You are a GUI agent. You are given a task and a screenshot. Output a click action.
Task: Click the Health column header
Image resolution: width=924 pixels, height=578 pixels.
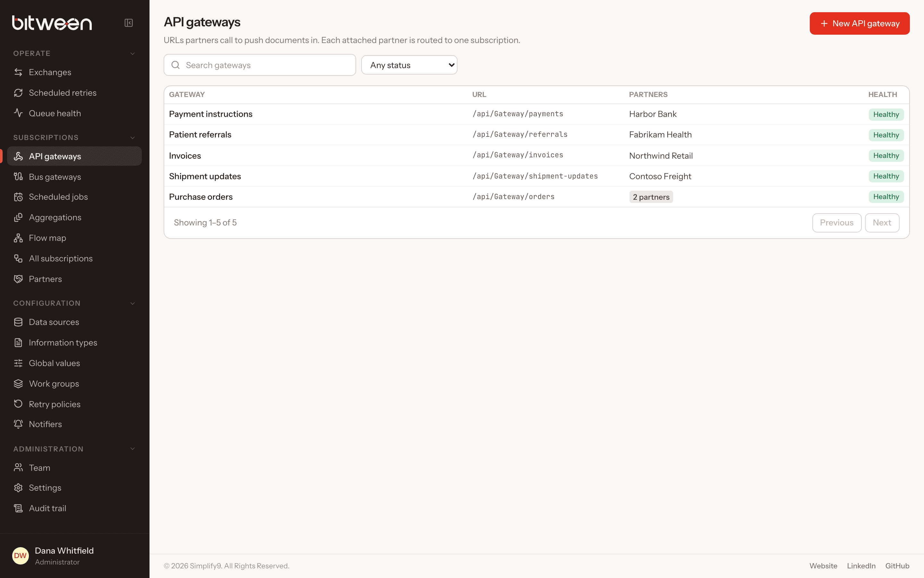882,94
